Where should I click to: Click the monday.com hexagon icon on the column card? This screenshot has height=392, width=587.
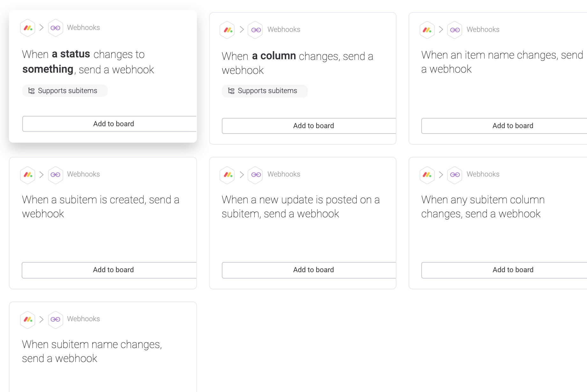[x=227, y=30]
